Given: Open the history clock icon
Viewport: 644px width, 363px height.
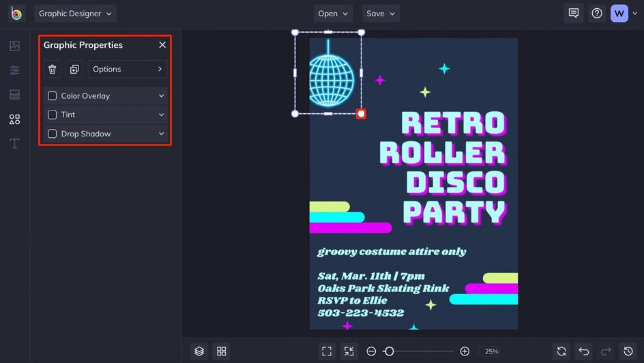Looking at the screenshot, I should [x=628, y=351].
